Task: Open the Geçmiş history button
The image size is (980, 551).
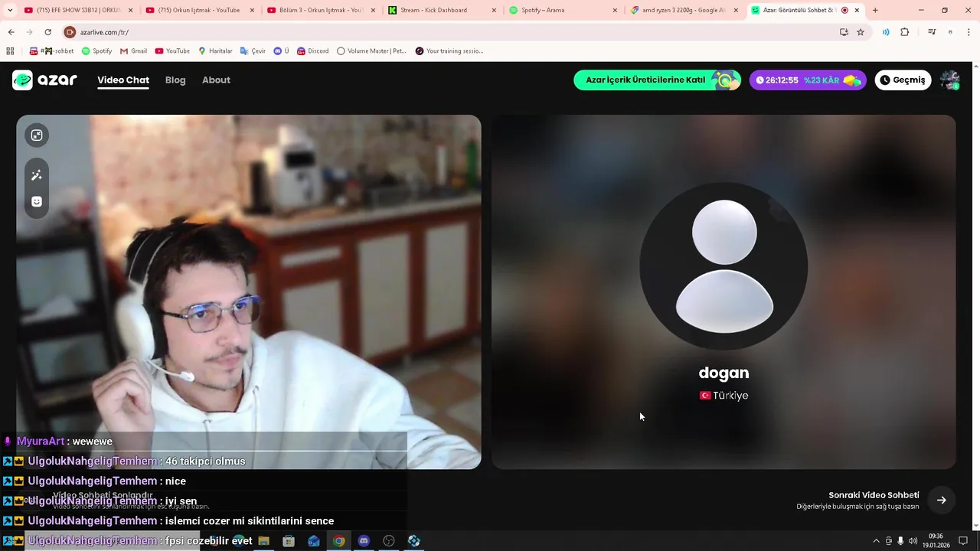Action: (903, 80)
